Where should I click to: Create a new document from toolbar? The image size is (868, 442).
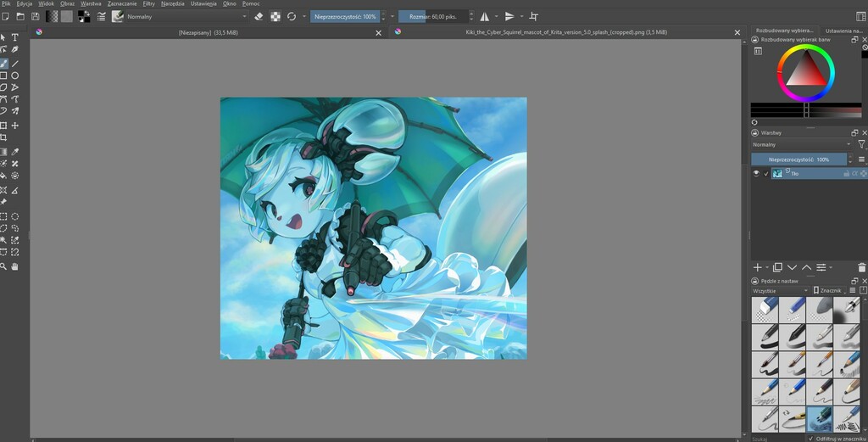coord(5,17)
